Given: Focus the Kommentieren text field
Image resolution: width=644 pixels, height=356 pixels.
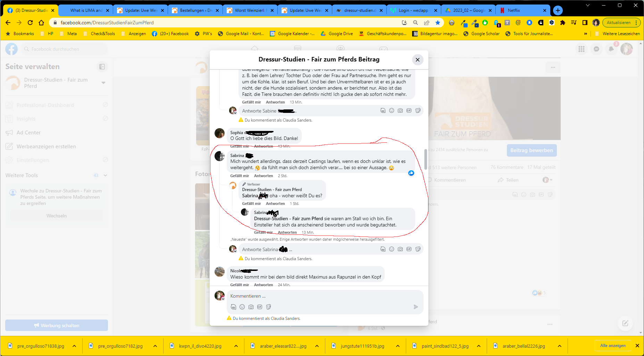Looking at the screenshot, I should pos(323,296).
